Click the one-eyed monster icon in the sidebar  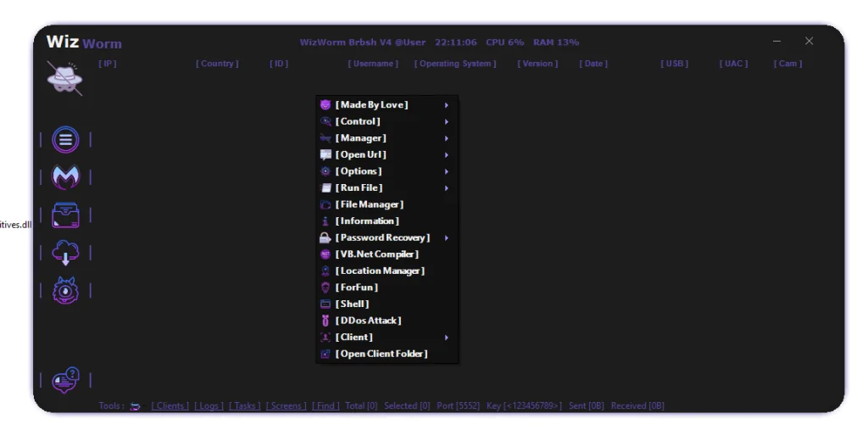66,290
